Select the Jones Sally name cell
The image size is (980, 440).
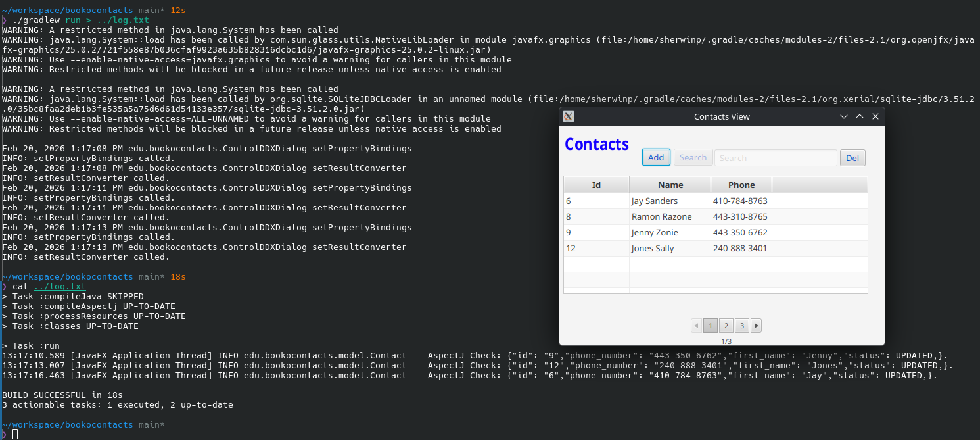(670, 248)
